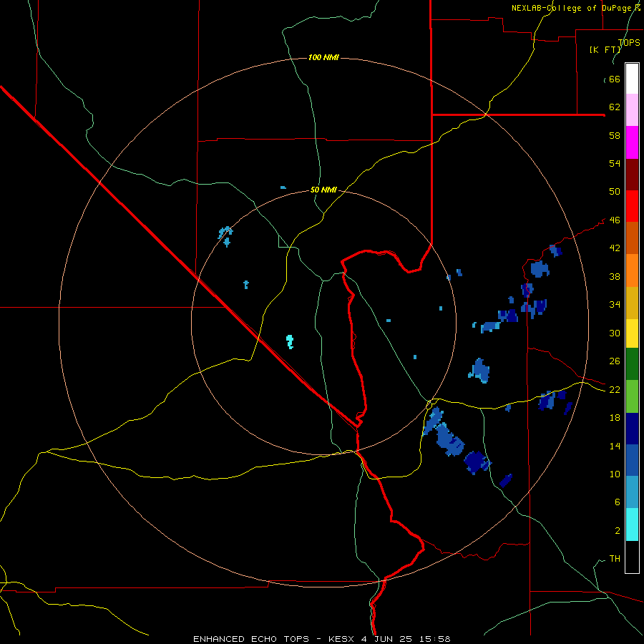This screenshot has height=644, width=644.
Task: Click the '26' legend value
Action: (x=615, y=361)
